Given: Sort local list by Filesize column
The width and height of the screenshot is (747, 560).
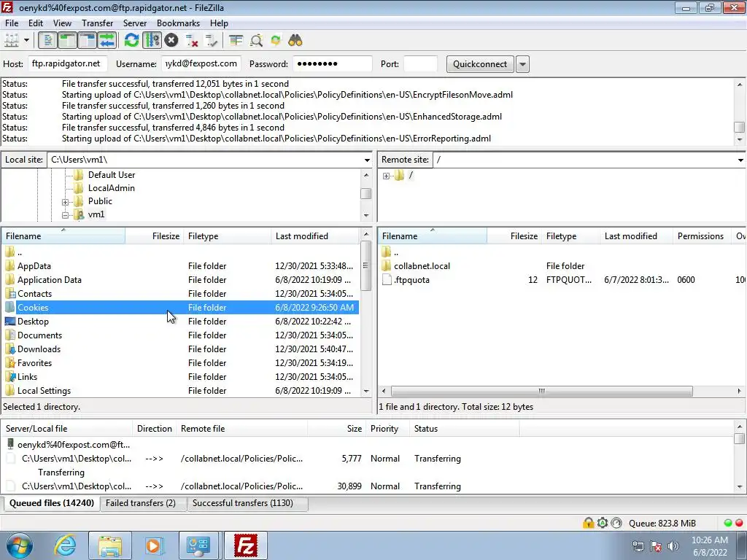Looking at the screenshot, I should (155, 236).
